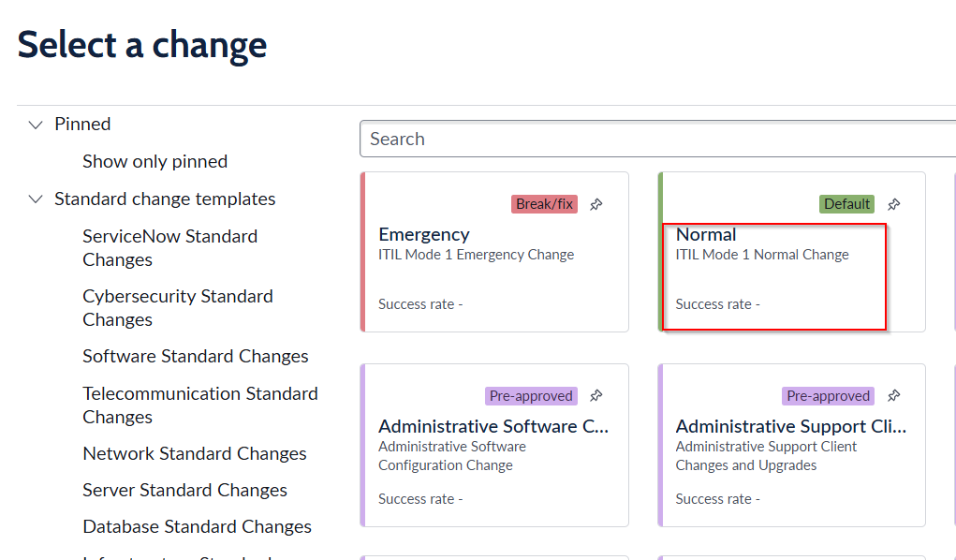This screenshot has width=956, height=560.
Task: Select Cybersecurity Standard Changes category
Action: point(178,308)
